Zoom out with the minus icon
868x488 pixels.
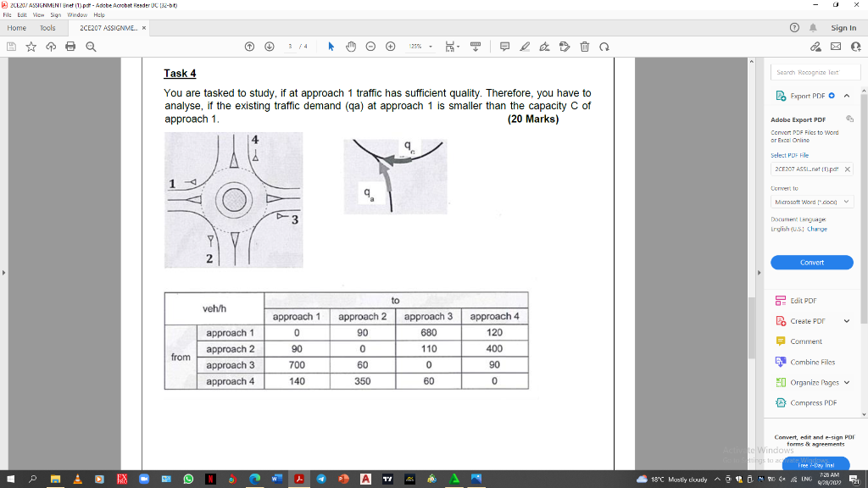click(x=371, y=47)
